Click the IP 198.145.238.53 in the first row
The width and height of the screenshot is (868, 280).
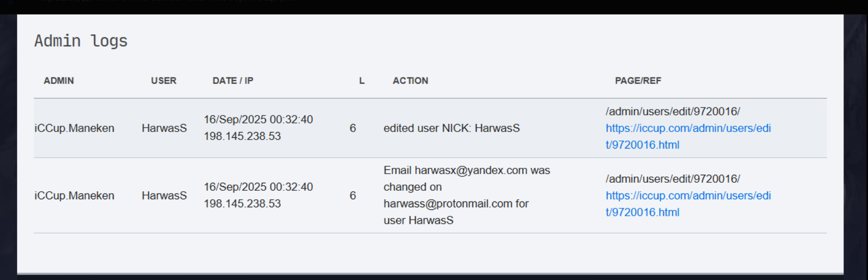242,136
